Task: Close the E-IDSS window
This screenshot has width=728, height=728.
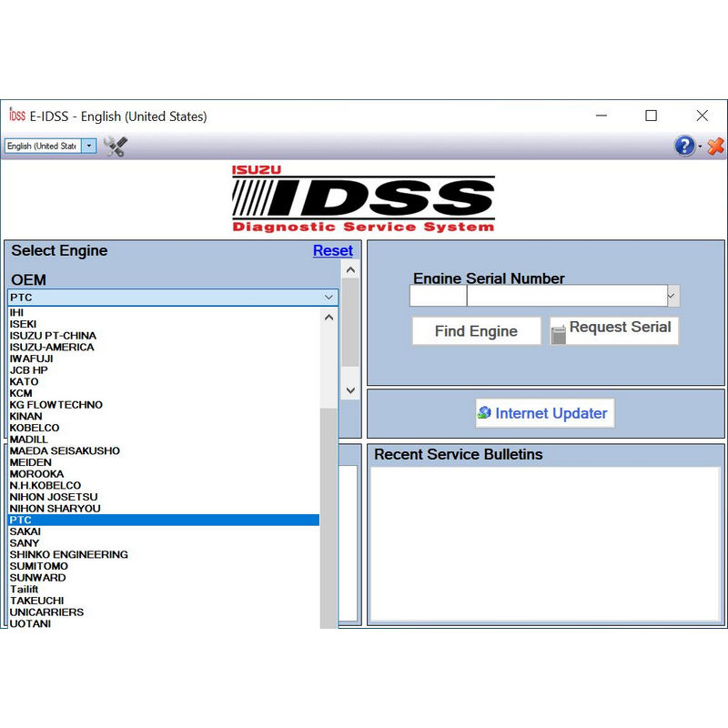Action: coord(702,116)
